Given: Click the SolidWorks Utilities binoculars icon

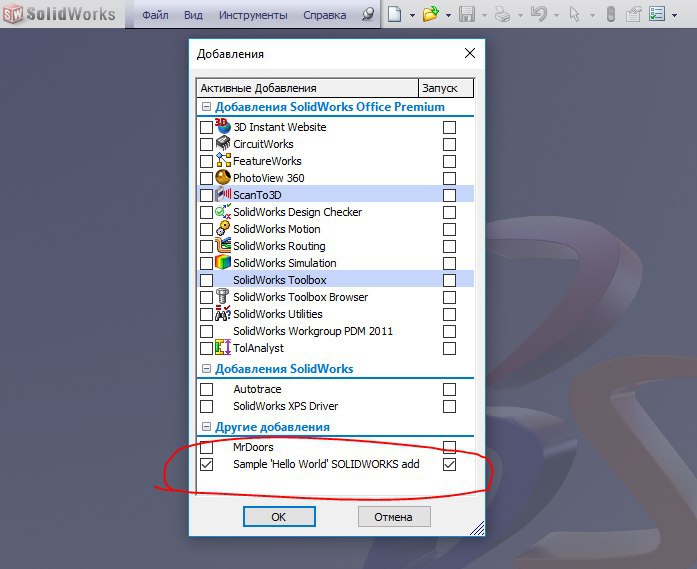Looking at the screenshot, I should tap(223, 313).
